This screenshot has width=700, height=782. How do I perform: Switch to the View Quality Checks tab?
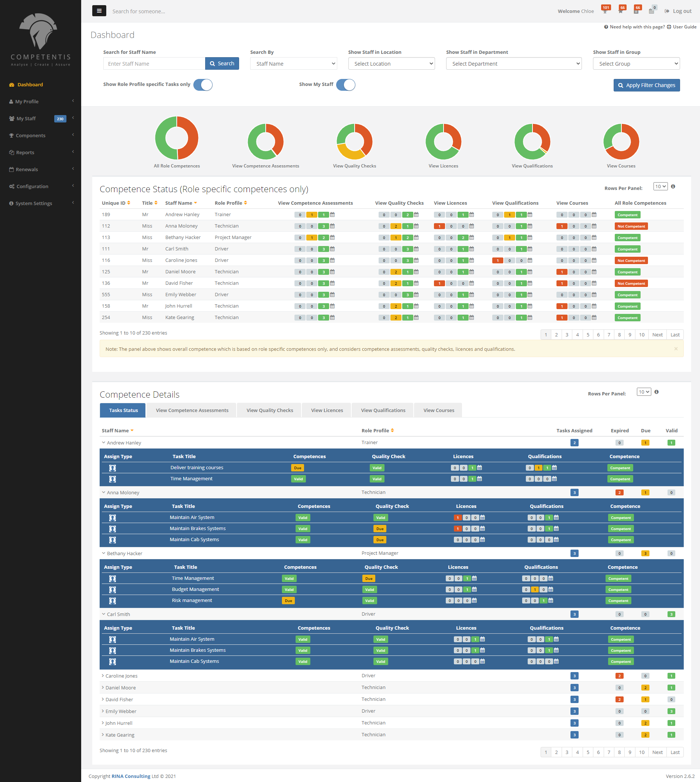[x=270, y=410]
